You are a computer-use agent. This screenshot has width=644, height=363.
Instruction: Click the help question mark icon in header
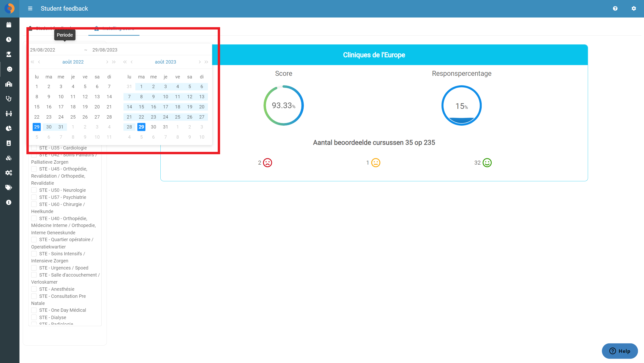point(615,9)
